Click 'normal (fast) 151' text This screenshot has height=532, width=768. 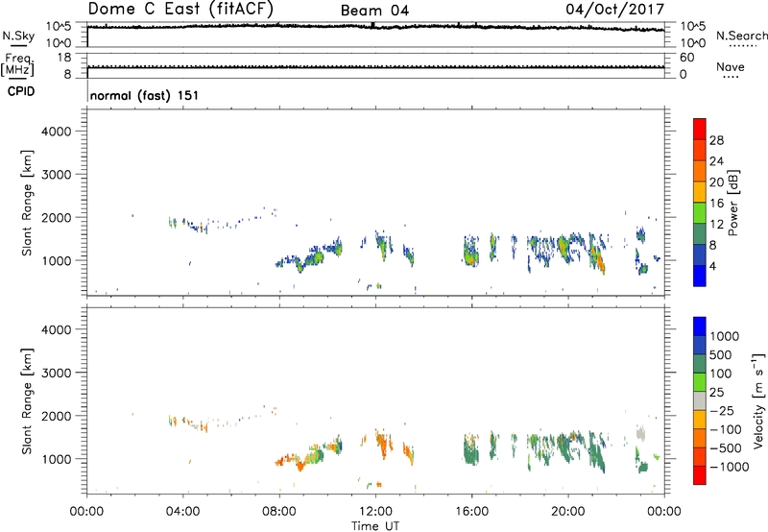(145, 95)
